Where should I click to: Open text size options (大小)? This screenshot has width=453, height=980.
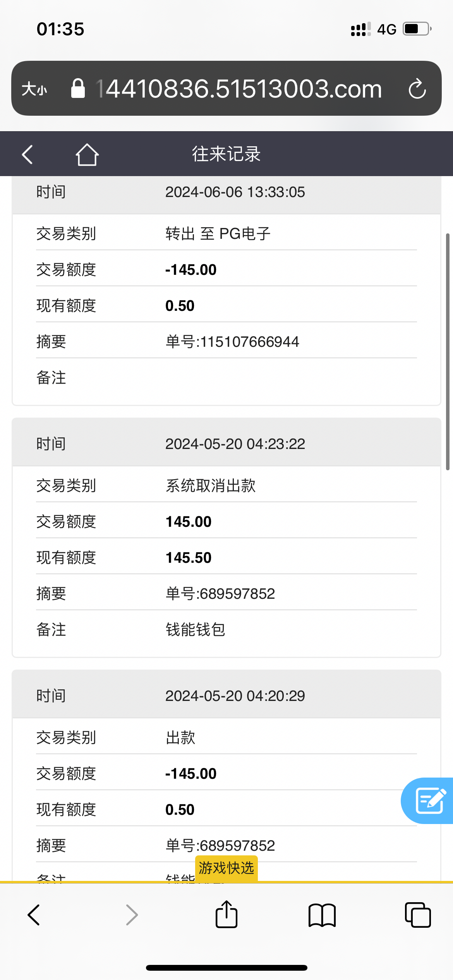(34, 89)
